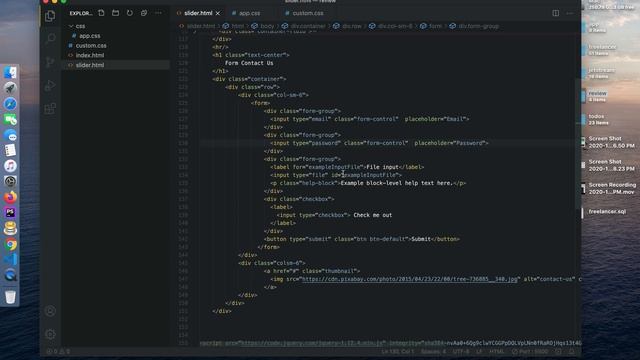Image resolution: width=640 pixels, height=360 pixels.
Task: Open editor more actions menu
Action: click(x=570, y=13)
